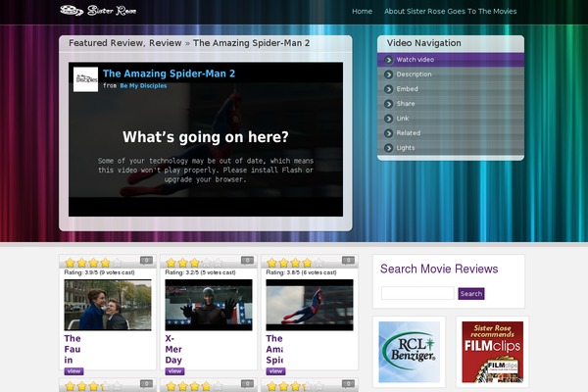This screenshot has height=392, width=588.
Task: Click the Search Movie Reviews text field
Action: tap(417, 293)
